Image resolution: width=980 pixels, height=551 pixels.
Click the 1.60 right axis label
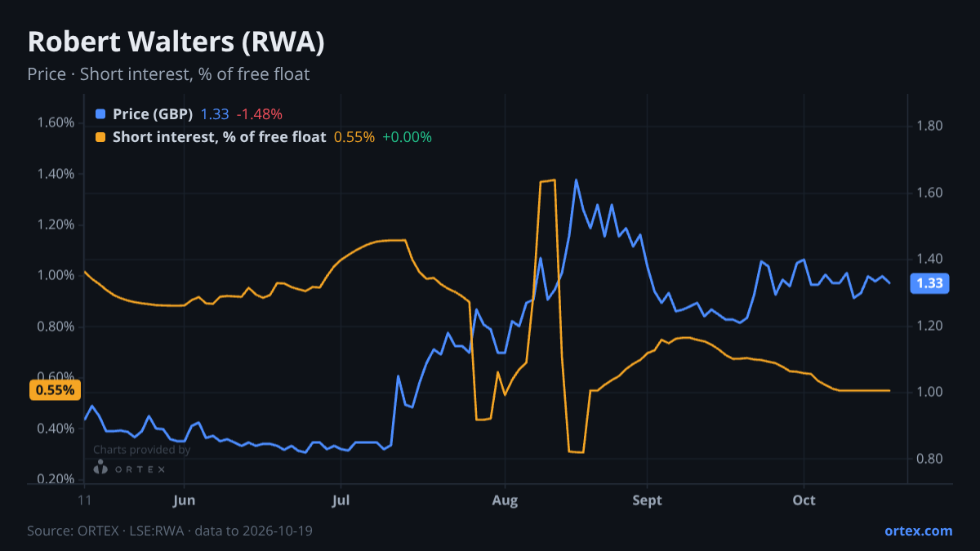tap(931, 193)
